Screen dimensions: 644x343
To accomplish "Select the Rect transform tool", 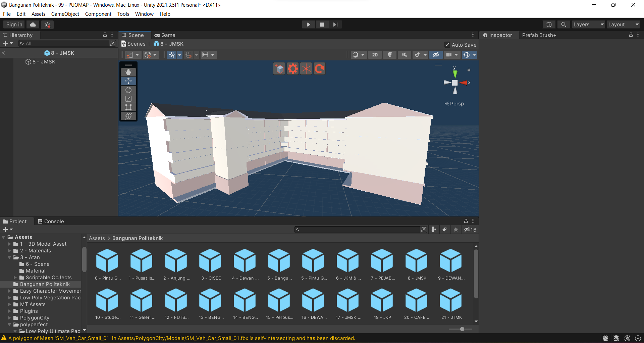I will [x=128, y=107].
